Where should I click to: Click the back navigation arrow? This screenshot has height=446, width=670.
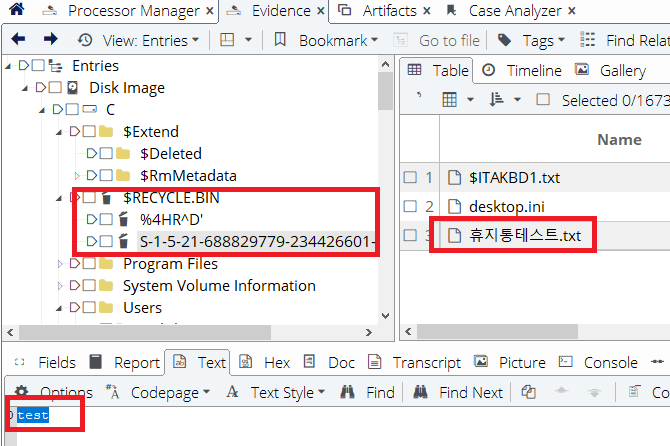[x=19, y=40]
